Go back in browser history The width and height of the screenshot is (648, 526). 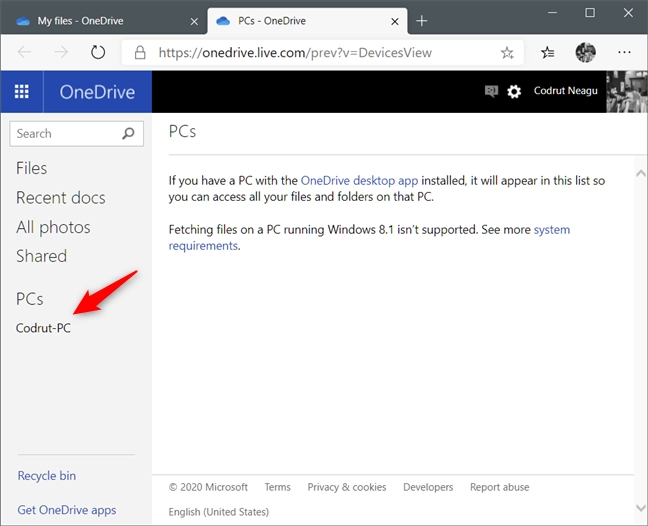(x=25, y=52)
